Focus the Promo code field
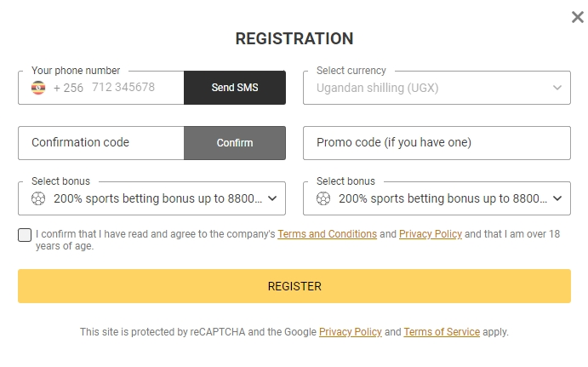 click(437, 143)
